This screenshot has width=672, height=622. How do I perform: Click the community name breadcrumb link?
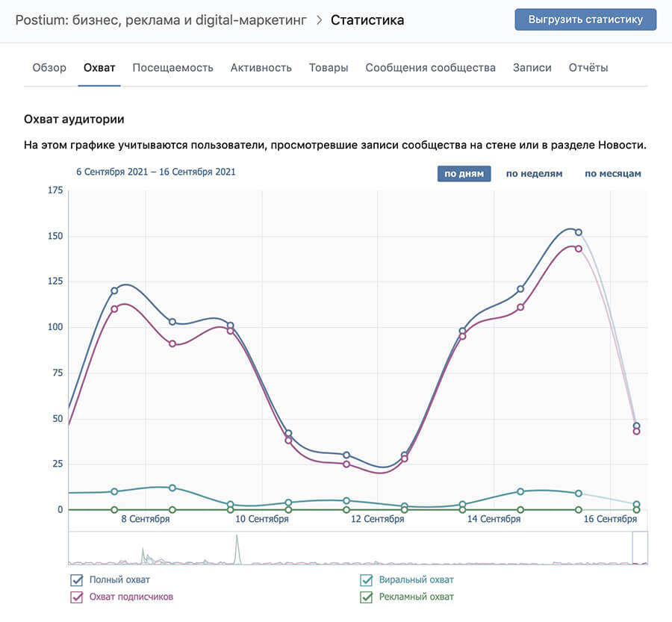[161, 20]
